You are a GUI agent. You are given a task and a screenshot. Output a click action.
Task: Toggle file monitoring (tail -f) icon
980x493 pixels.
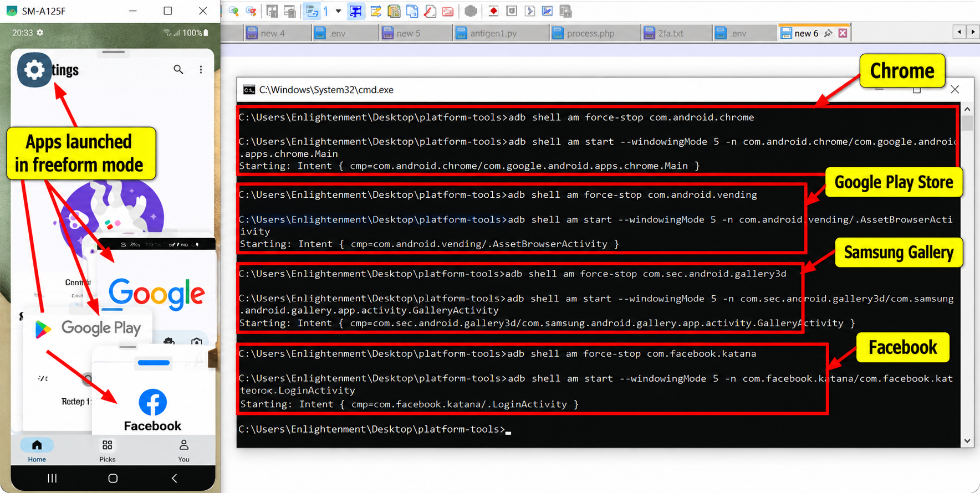471,11
